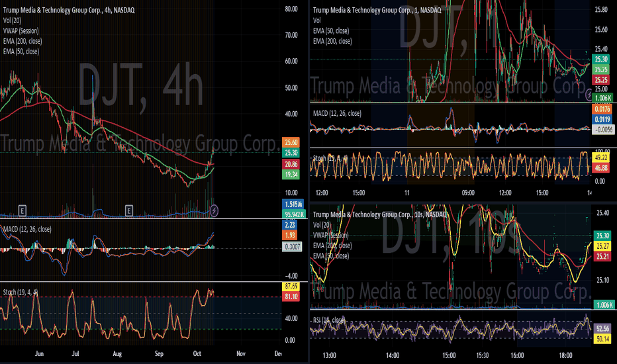Click orange 25.60 price label

coord(291,142)
